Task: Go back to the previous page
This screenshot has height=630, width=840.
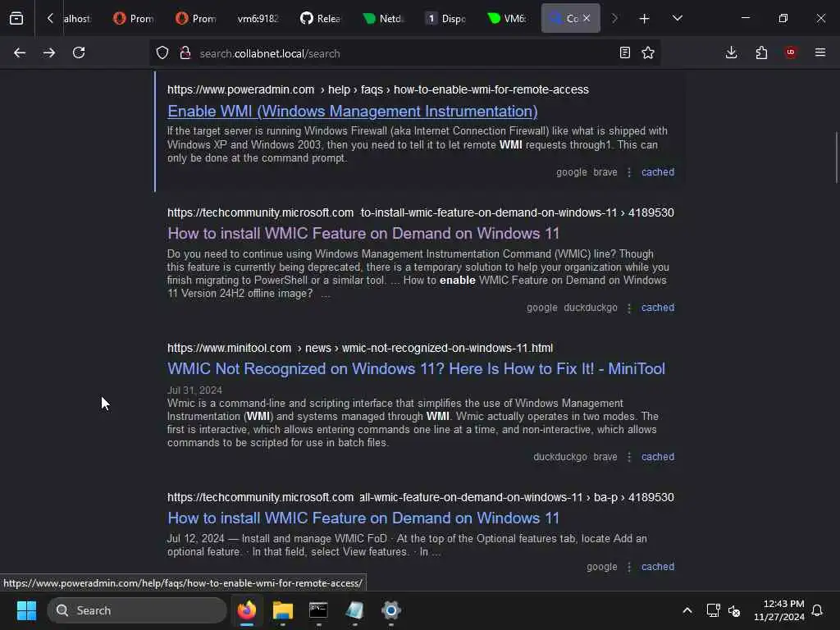Action: pyautogui.click(x=20, y=53)
